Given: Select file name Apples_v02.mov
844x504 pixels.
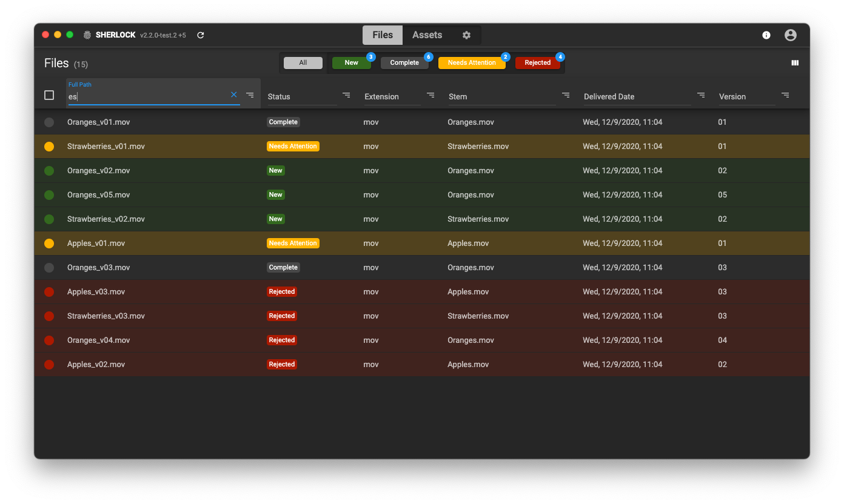Looking at the screenshot, I should click(x=96, y=365).
